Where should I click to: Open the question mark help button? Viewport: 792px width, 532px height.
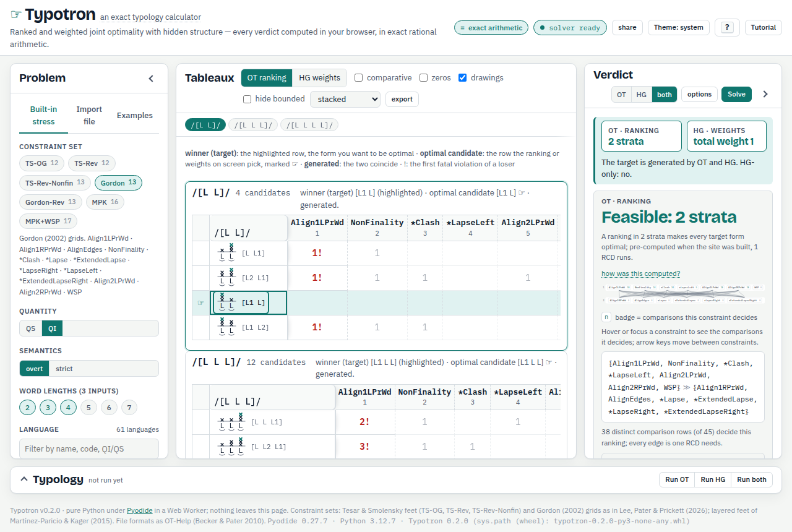pyautogui.click(x=727, y=27)
